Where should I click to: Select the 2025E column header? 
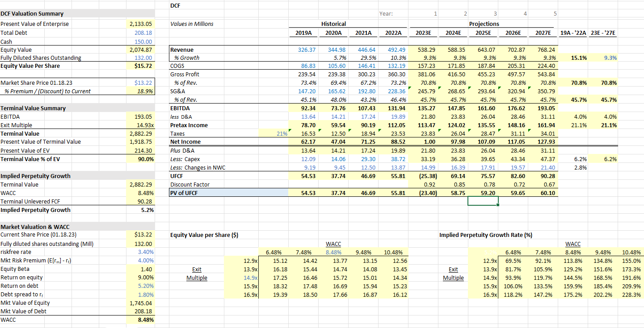tap(483, 33)
